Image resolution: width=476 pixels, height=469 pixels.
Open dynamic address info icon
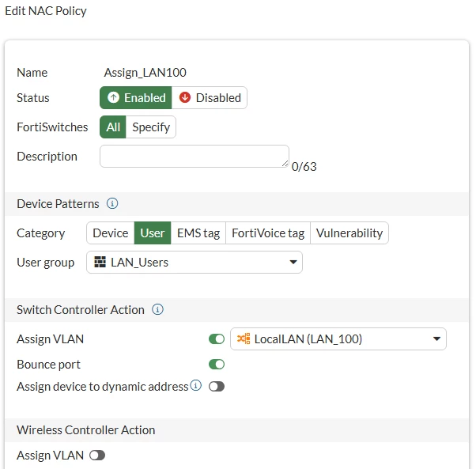(196, 385)
